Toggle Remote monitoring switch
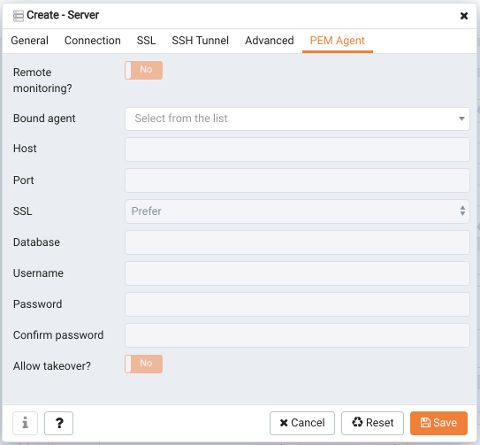Viewport: 480px width, 445px height. tap(144, 70)
